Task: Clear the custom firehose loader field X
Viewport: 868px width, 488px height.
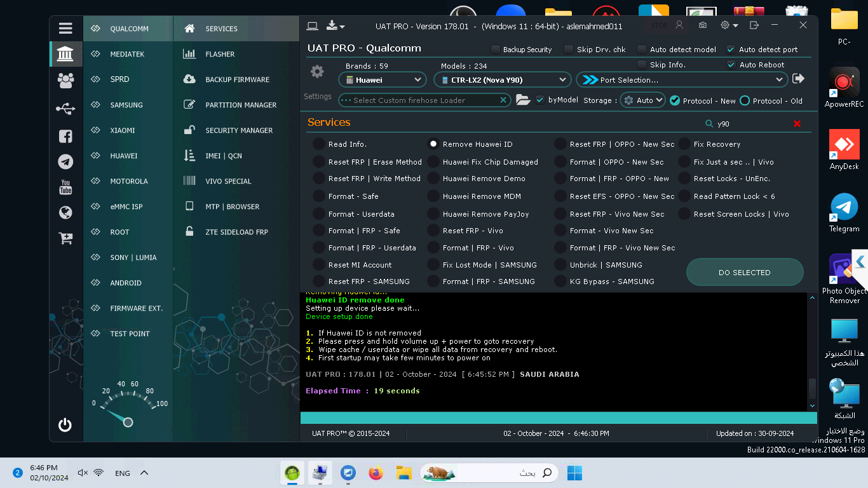Action: (x=503, y=100)
